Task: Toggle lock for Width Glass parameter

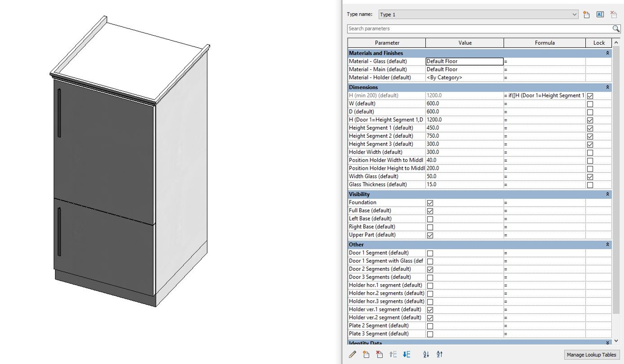Action: [590, 177]
